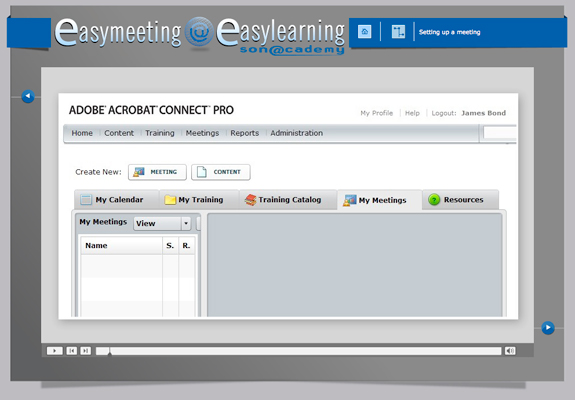Screen dimensions: 575x400
Task: Click the R. column header
Action: pos(186,246)
